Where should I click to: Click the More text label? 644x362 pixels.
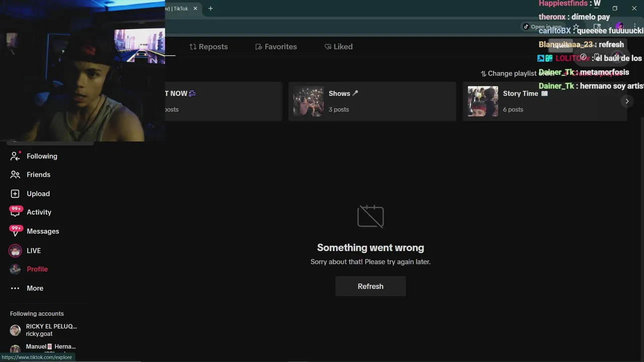tap(35, 288)
